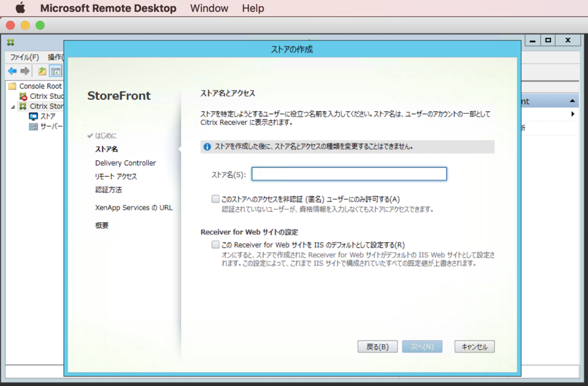Screen dimensions: 588x386
Task: Open the Help menu
Action: (253, 8)
